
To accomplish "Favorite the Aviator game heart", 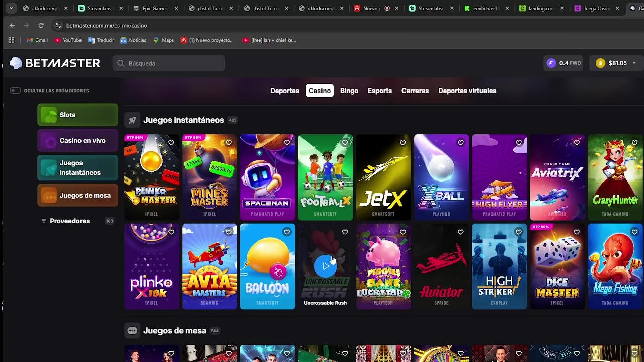I will [460, 232].
